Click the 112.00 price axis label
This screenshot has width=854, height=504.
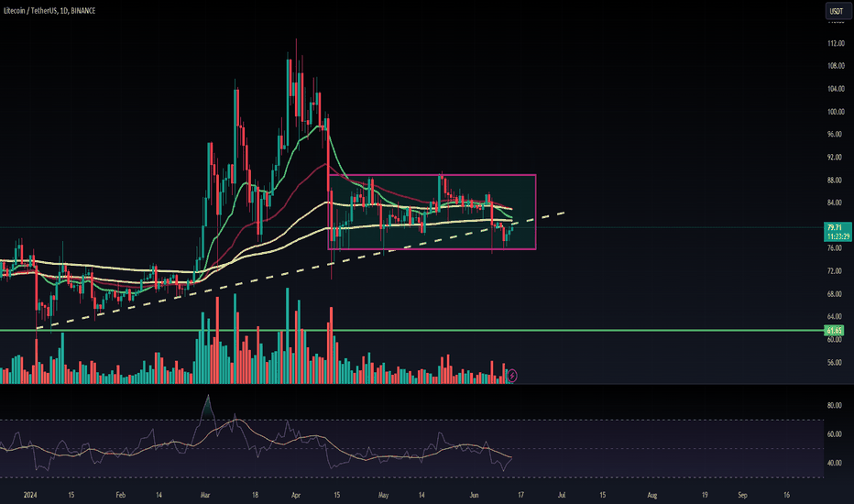pos(836,43)
